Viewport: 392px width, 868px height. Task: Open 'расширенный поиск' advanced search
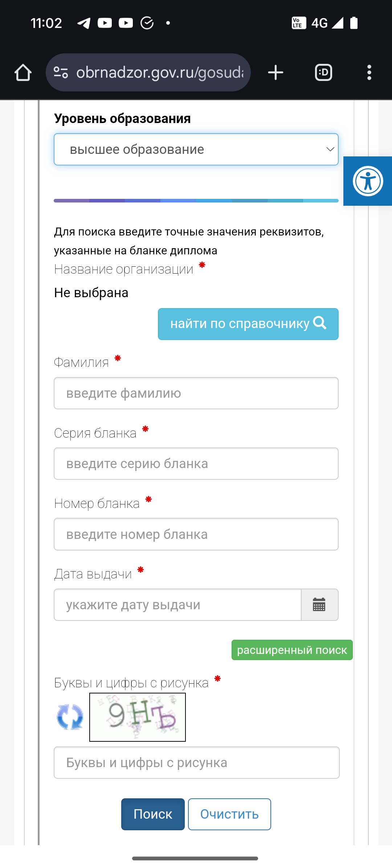pos(292,650)
